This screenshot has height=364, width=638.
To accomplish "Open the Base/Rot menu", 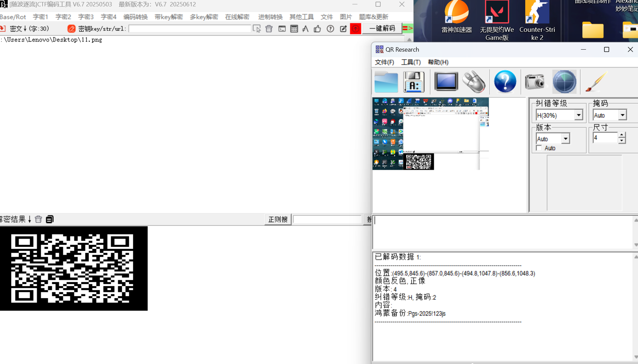I will pyautogui.click(x=13, y=17).
